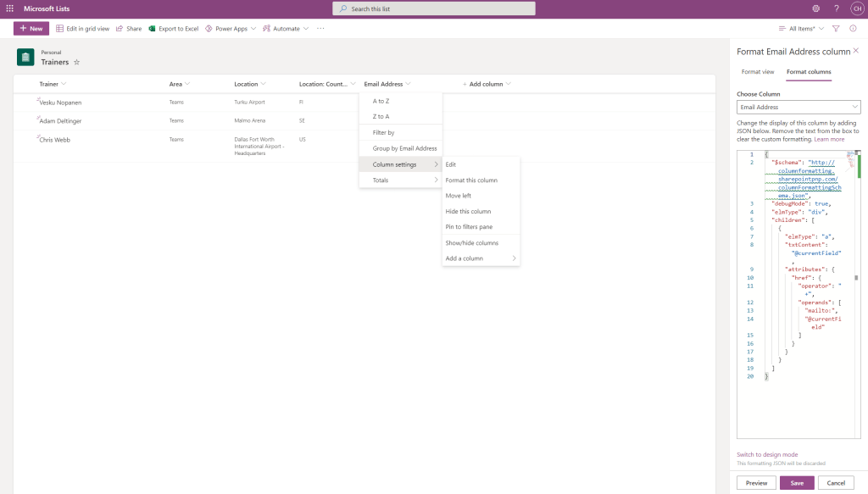Click the Search this list box

[x=434, y=8]
